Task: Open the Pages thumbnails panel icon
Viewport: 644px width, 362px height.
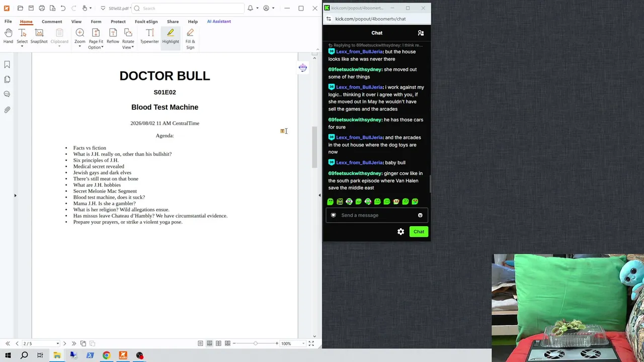Action: click(x=7, y=79)
